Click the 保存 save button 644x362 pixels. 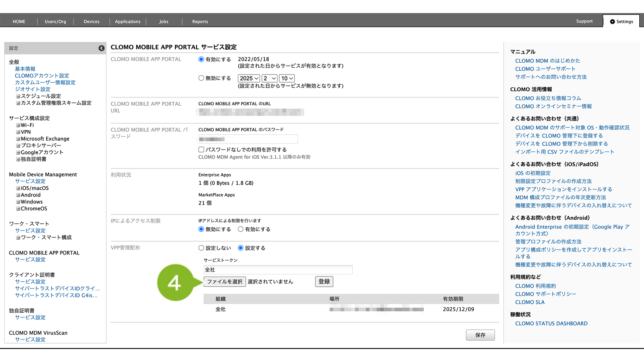point(480,335)
